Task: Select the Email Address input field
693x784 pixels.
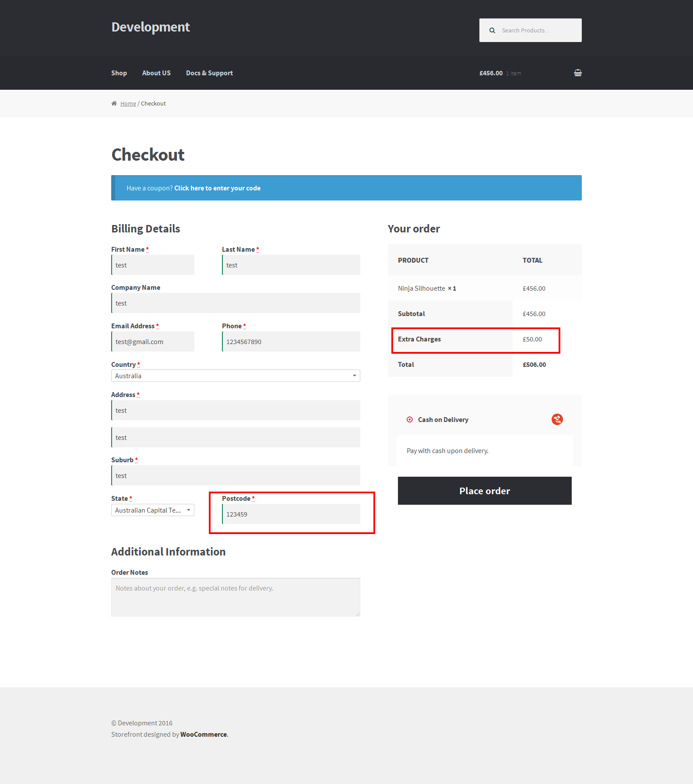Action: pos(153,342)
